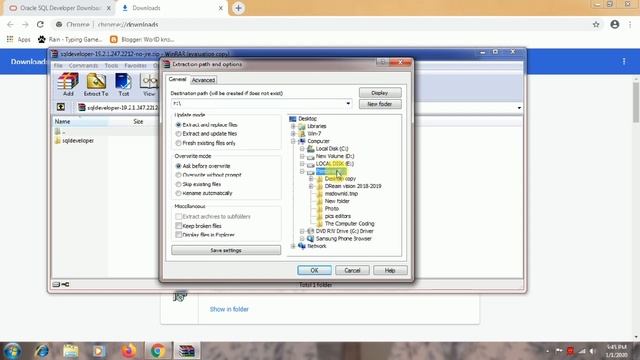Select Skip existing files radio button
The image size is (640, 360).
click(x=178, y=184)
